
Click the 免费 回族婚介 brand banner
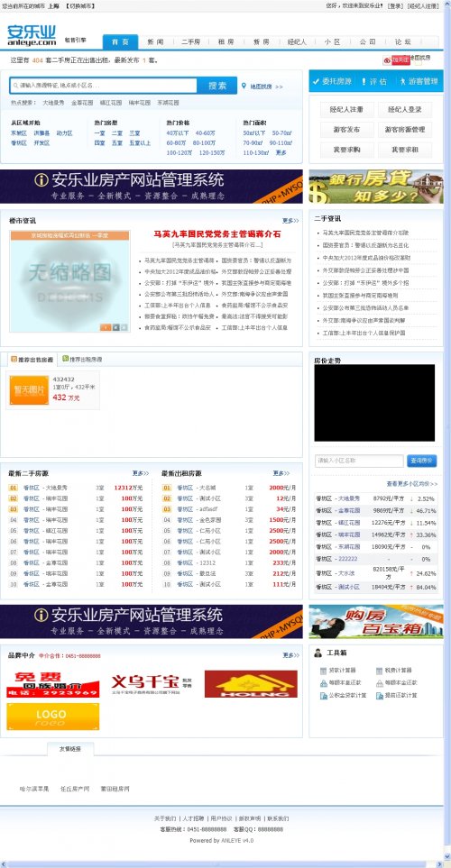[x=53, y=683]
